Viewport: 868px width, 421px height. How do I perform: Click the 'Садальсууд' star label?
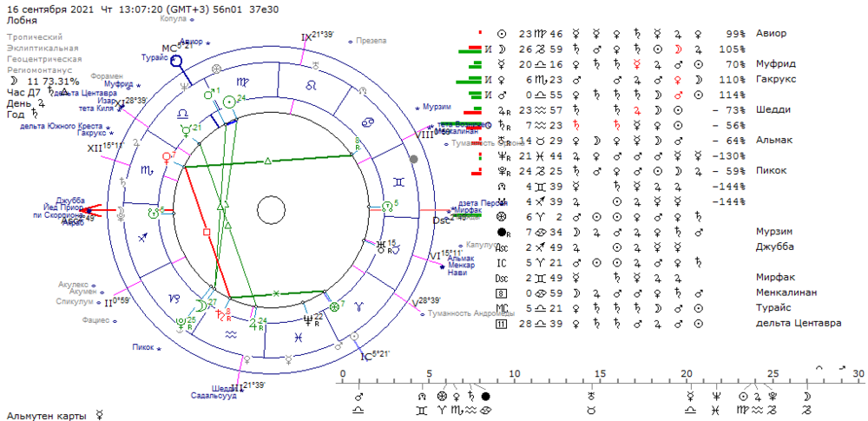[214, 396]
